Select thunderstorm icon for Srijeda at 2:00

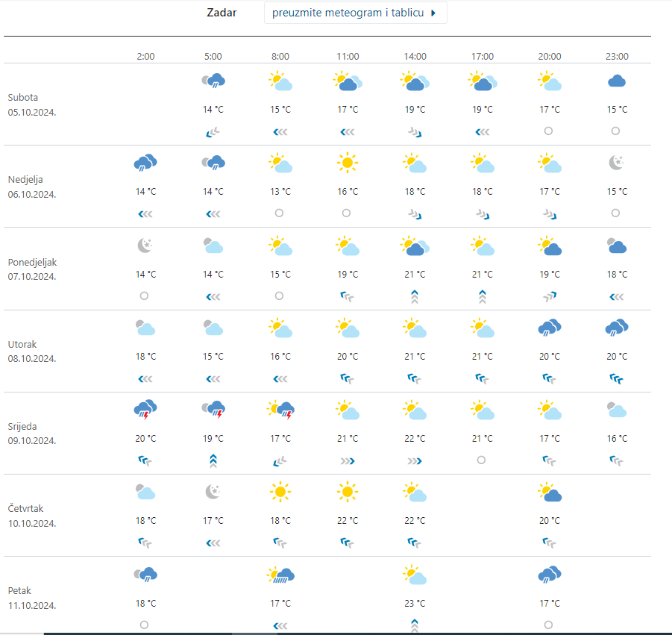point(145,409)
